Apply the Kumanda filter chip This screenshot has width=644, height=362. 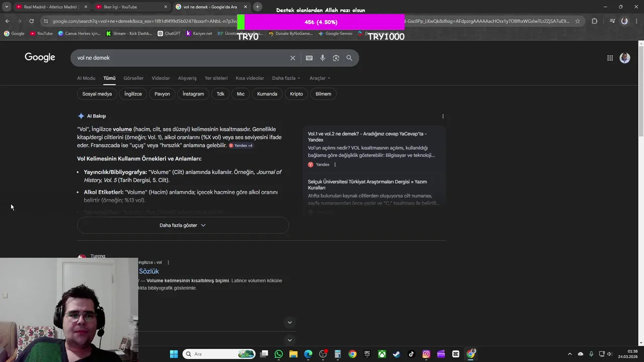coord(267,94)
